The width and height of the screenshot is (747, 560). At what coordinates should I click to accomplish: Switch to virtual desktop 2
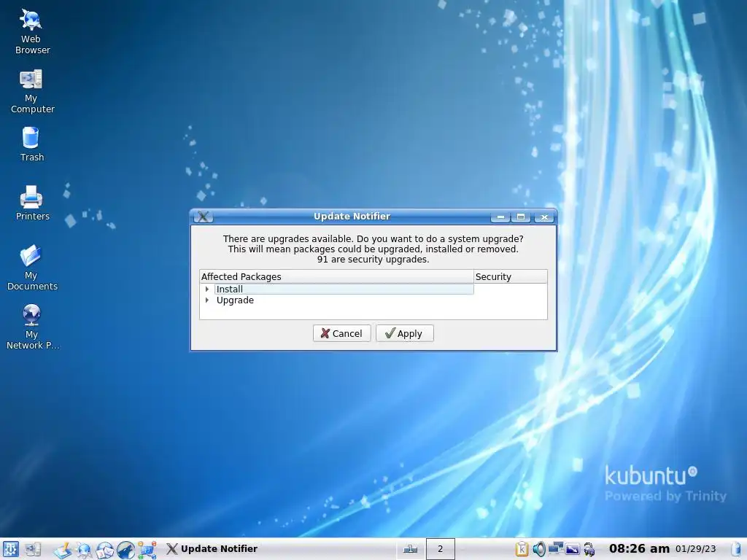[x=440, y=549]
